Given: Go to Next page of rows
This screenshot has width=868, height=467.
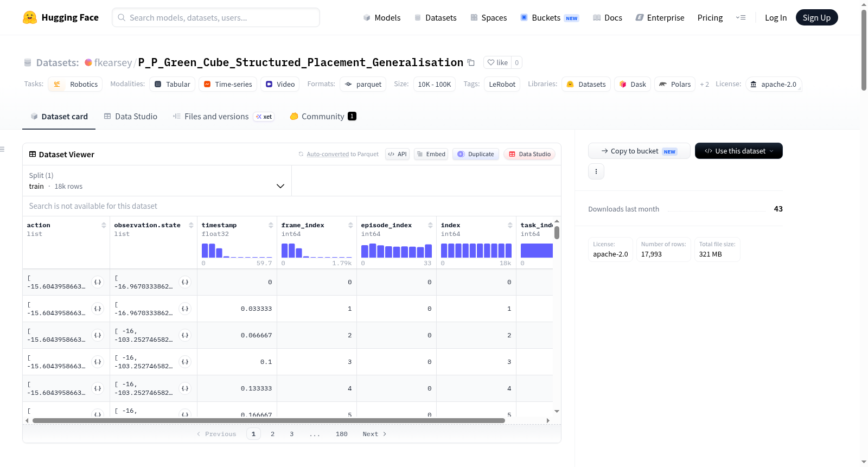Looking at the screenshot, I should click(x=374, y=434).
